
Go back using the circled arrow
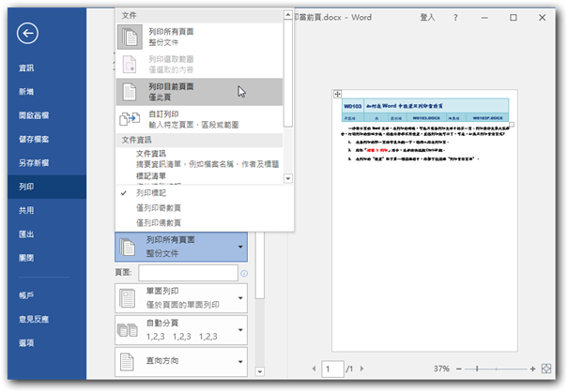(x=27, y=34)
